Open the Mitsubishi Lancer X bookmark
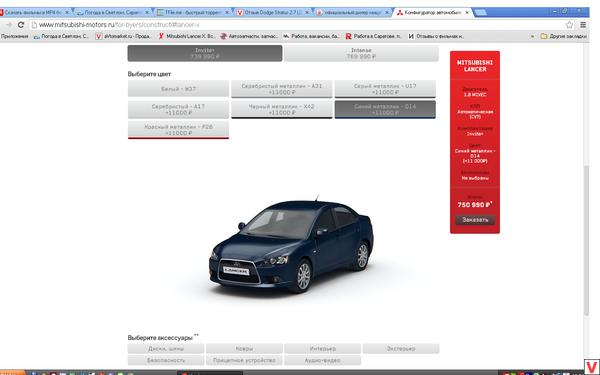Screen dimensions: 600x375 186,36
